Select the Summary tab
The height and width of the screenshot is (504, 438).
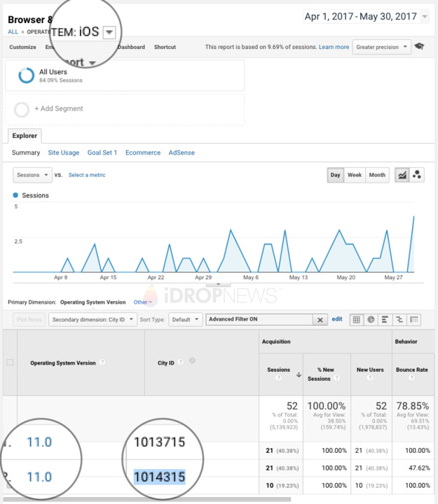point(26,153)
